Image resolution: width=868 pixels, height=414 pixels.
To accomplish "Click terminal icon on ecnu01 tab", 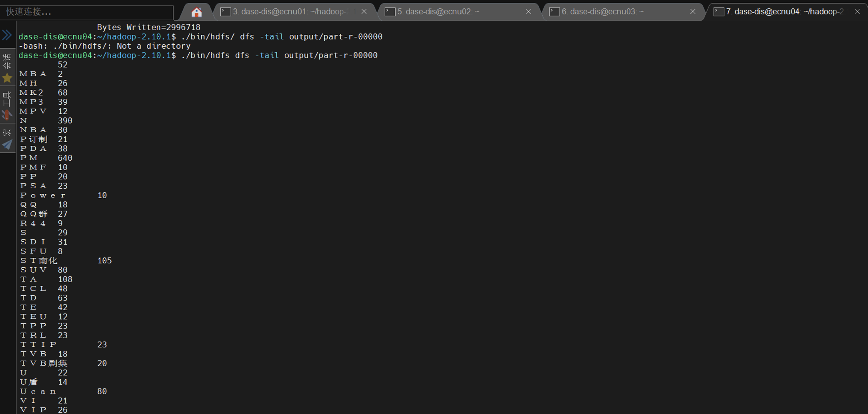I will 226,12.
